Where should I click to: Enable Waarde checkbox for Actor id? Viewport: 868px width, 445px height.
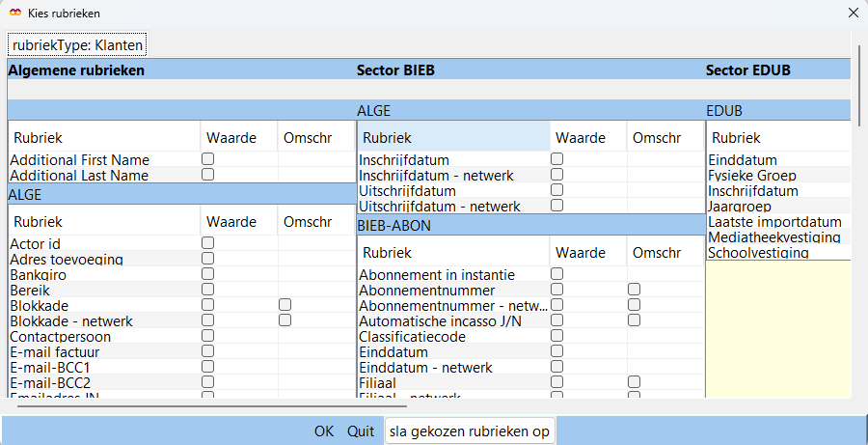coord(207,243)
